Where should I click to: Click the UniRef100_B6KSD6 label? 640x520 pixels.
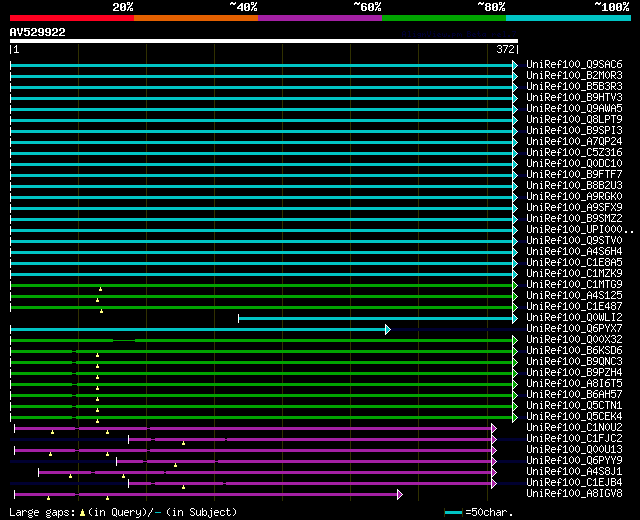574,351
